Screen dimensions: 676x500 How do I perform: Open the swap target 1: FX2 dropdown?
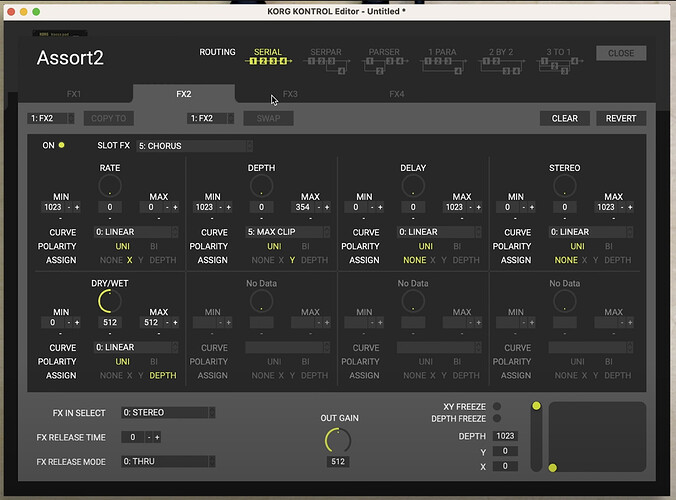pyautogui.click(x=210, y=119)
